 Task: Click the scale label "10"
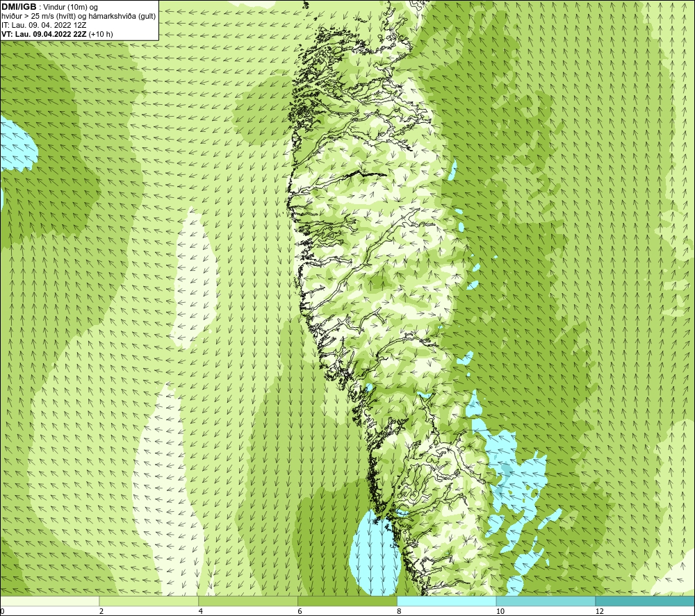(500, 611)
